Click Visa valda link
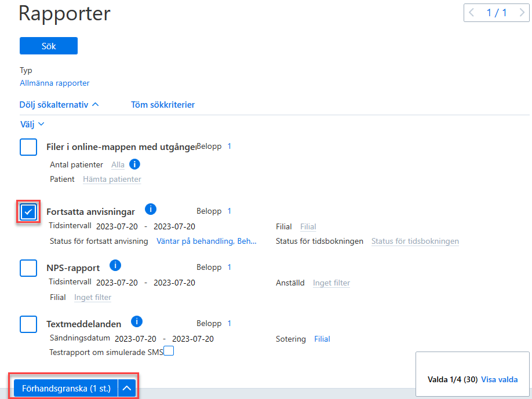This screenshot has height=399, width=532. pos(500,379)
